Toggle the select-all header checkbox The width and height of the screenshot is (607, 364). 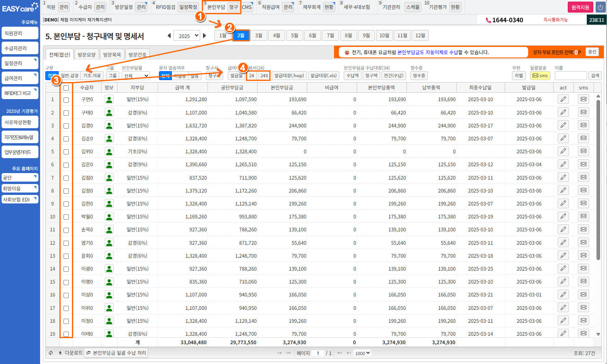pos(66,88)
